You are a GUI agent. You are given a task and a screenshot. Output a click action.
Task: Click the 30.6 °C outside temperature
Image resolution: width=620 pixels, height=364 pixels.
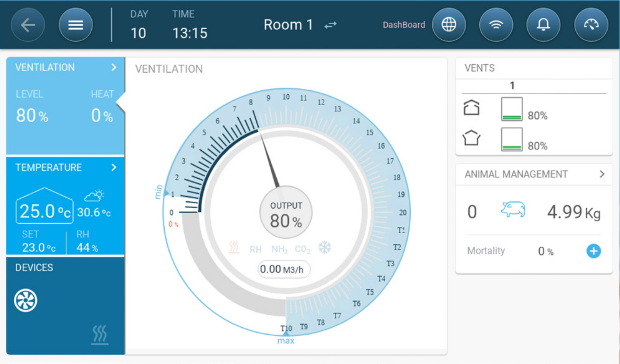(94, 212)
